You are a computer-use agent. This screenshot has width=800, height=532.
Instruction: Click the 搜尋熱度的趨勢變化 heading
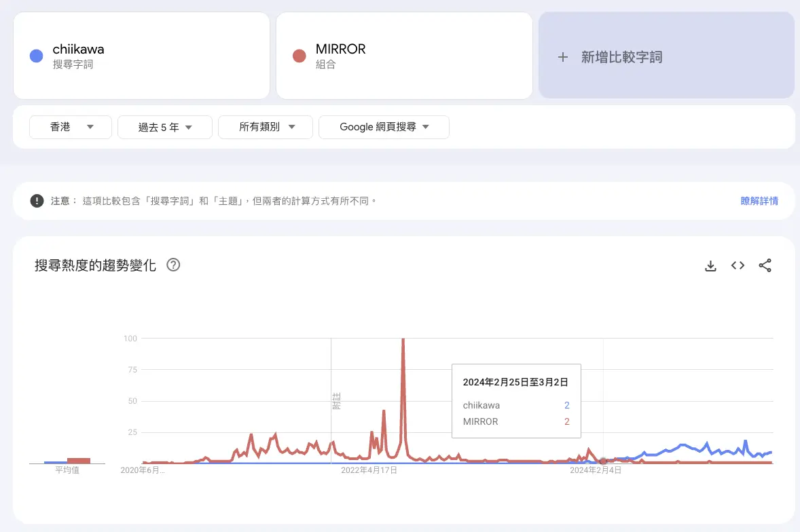[x=95, y=265]
